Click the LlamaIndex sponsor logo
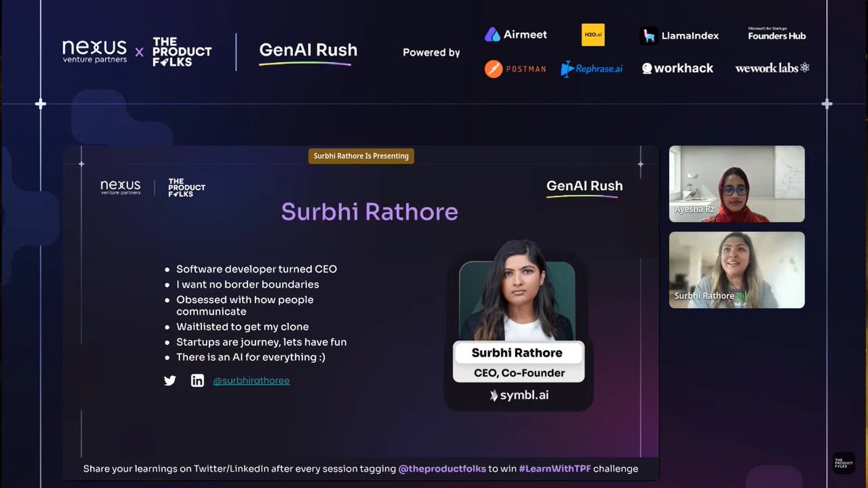Screen dimensions: 868x488 679,35
